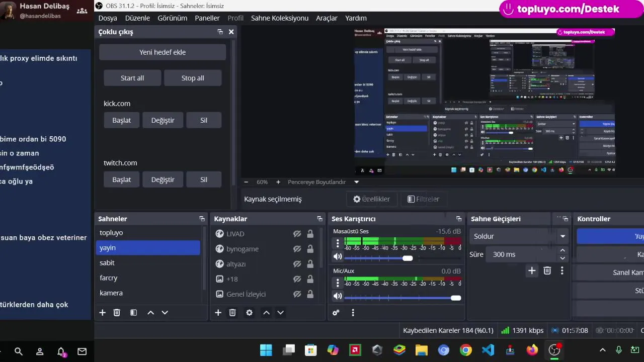Open the Araçlar menu
Viewport: 644px width, 362px height.
(x=327, y=18)
